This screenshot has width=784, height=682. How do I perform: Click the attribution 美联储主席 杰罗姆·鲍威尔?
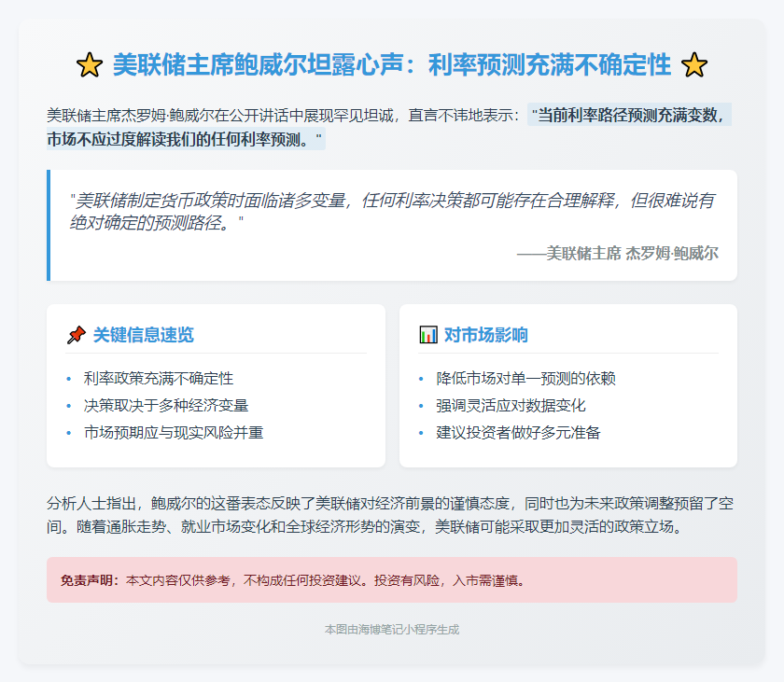pos(618,254)
